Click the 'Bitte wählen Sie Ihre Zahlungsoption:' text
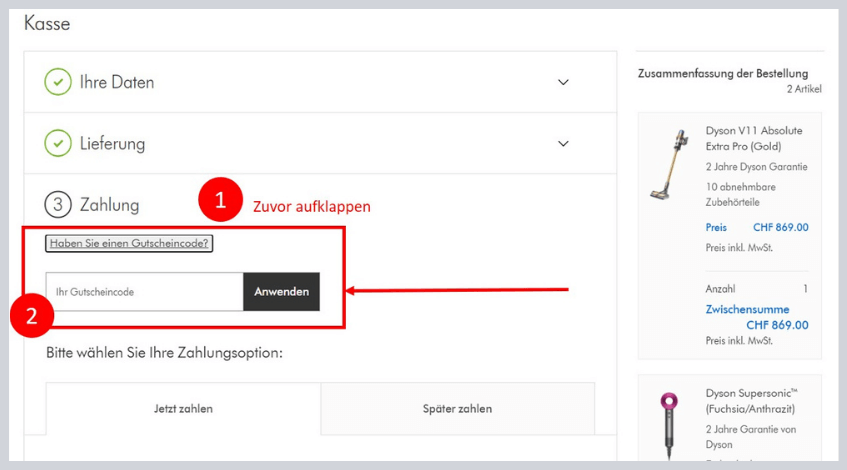This screenshot has width=847, height=470. [x=164, y=353]
